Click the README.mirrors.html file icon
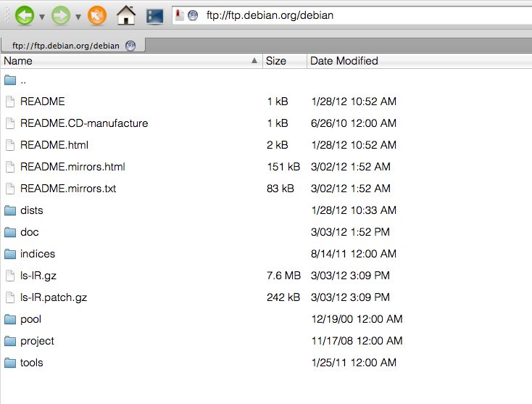This screenshot has height=404, width=532. 10,167
